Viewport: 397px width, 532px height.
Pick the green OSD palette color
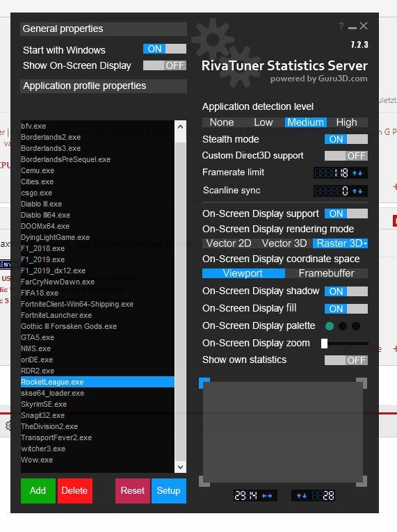[x=330, y=326]
